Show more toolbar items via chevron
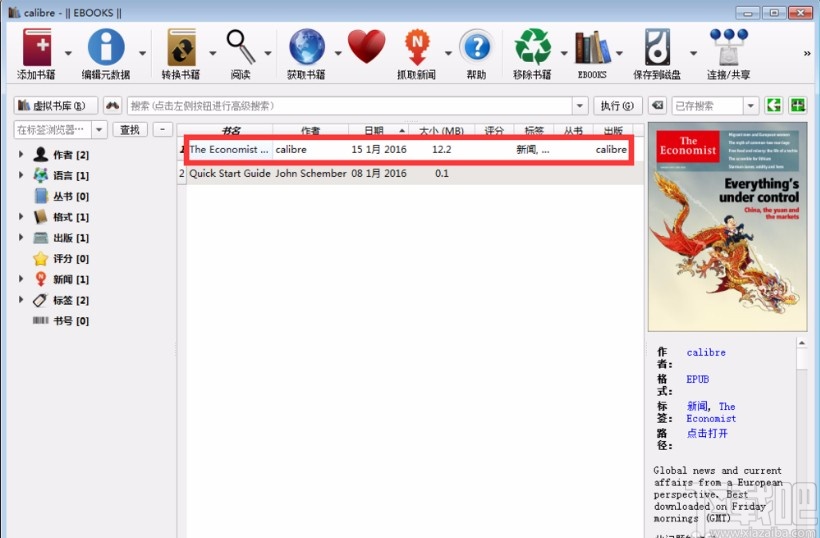820x538 pixels. coord(807,53)
